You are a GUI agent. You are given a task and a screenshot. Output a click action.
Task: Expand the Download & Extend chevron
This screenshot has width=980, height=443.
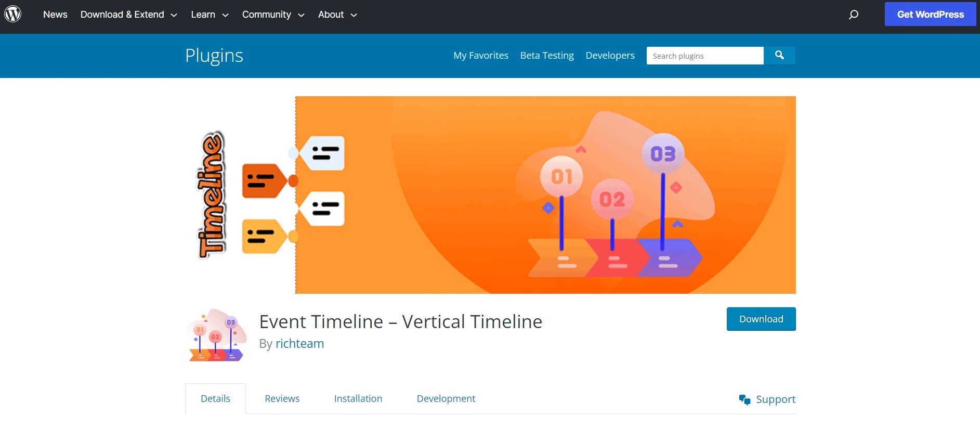pyautogui.click(x=174, y=15)
